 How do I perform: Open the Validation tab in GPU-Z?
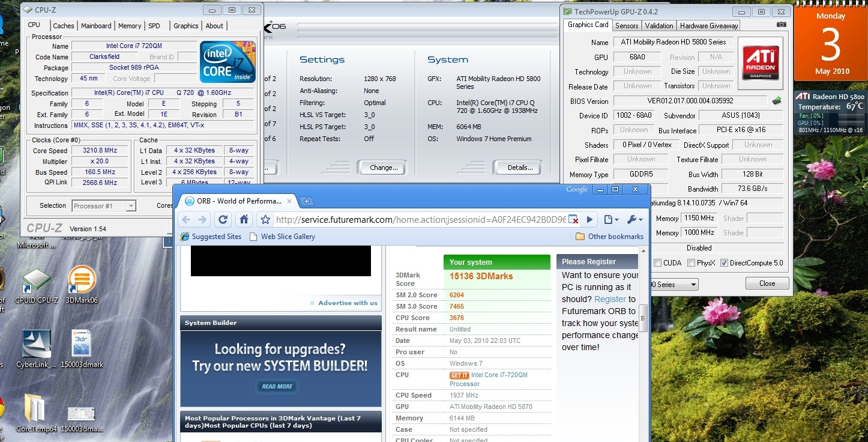[659, 26]
